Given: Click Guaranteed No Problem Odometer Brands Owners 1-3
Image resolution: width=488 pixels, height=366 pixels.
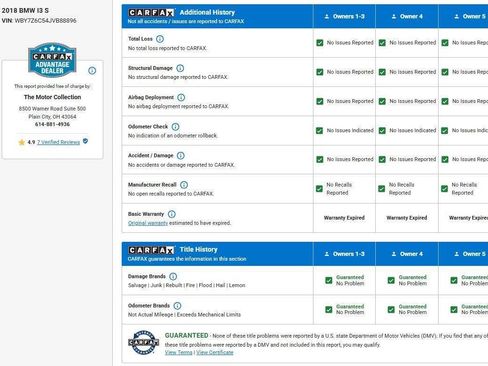Looking at the screenshot, I should pyautogui.click(x=350, y=309).
